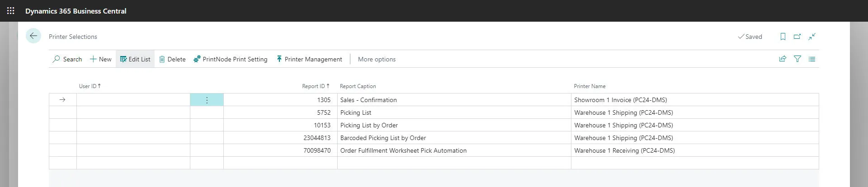Click the bookmark icon

(x=783, y=37)
